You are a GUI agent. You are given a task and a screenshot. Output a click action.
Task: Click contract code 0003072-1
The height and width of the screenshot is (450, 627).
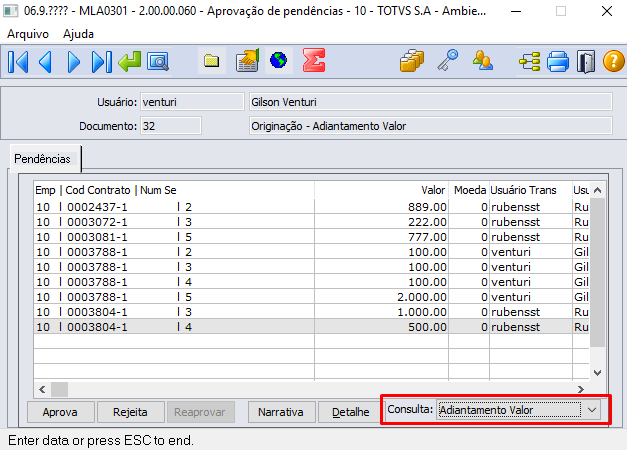pyautogui.click(x=97, y=222)
